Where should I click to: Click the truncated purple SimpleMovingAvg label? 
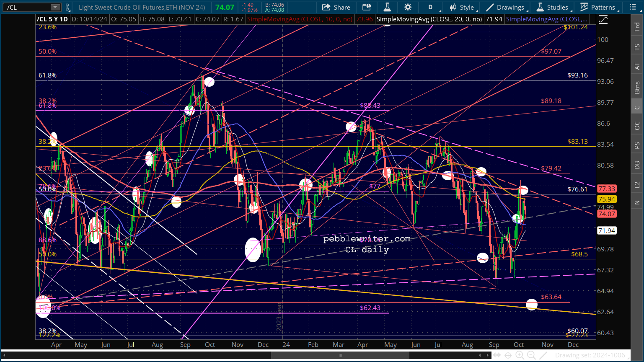tap(547, 19)
